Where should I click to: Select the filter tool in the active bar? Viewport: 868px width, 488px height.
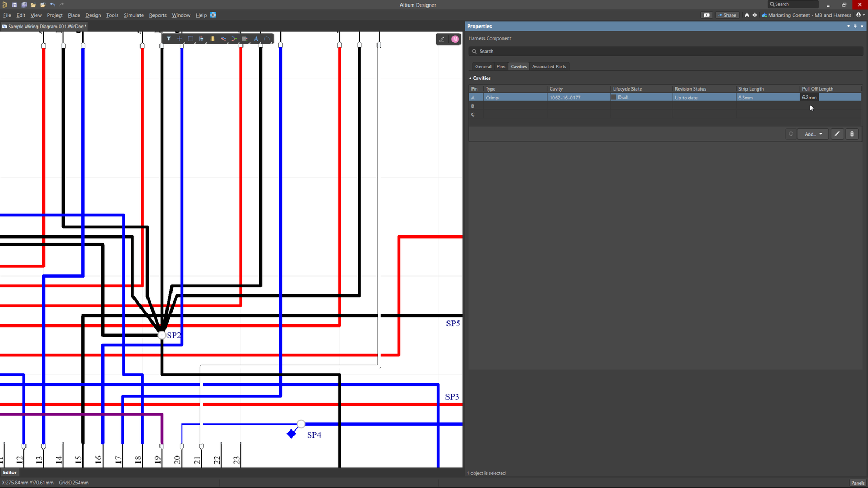point(169,38)
